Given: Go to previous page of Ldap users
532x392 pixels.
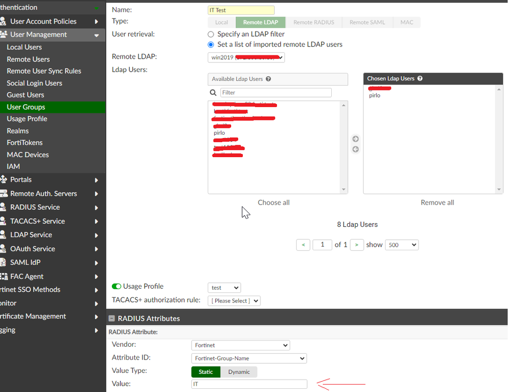Looking at the screenshot, I should click(x=303, y=245).
